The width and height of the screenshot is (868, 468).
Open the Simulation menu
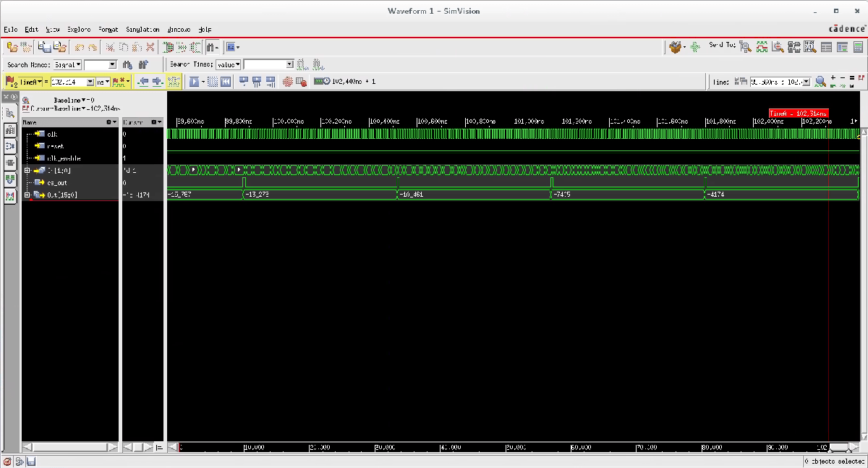[142, 30]
